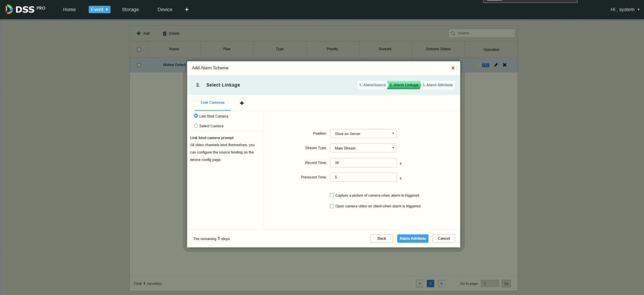Expand the Position dropdown
644x295 pixels.
[x=363, y=133]
